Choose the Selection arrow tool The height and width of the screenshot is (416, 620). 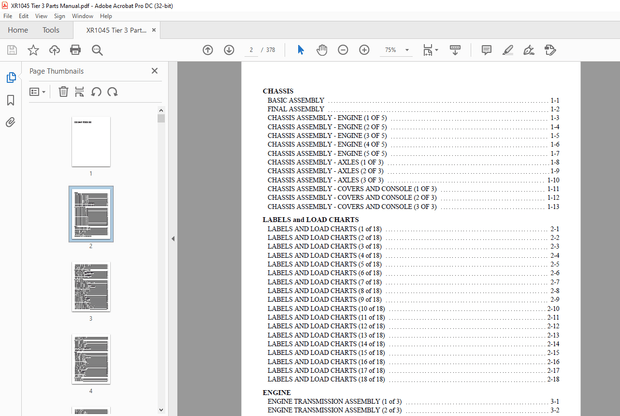pyautogui.click(x=301, y=50)
